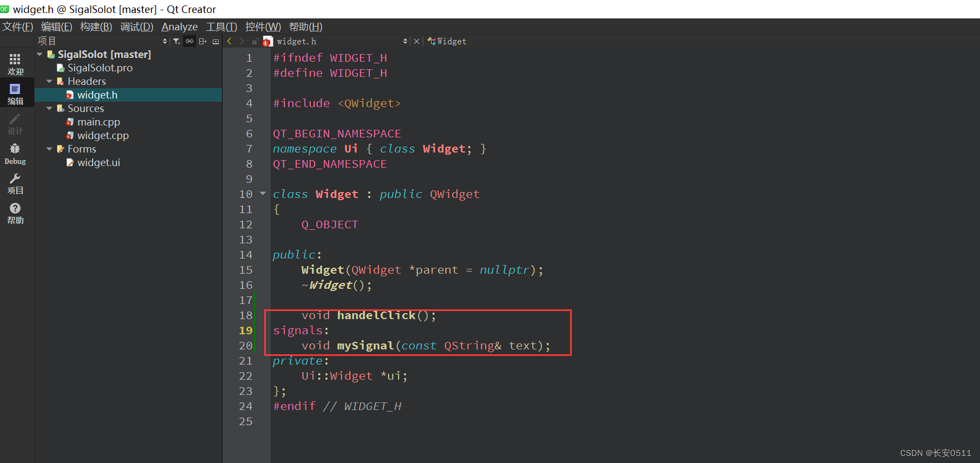Open Help (帮助) mode in sidebar

pos(15,213)
